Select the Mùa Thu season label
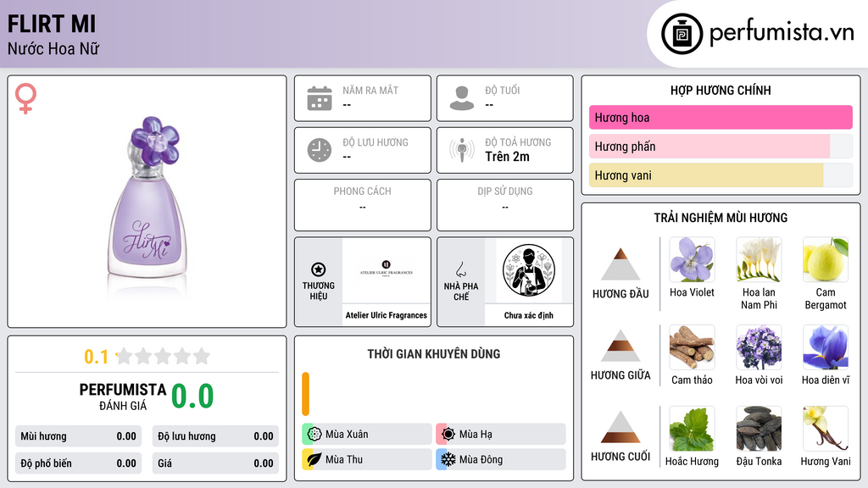The image size is (868, 488). 344,459
